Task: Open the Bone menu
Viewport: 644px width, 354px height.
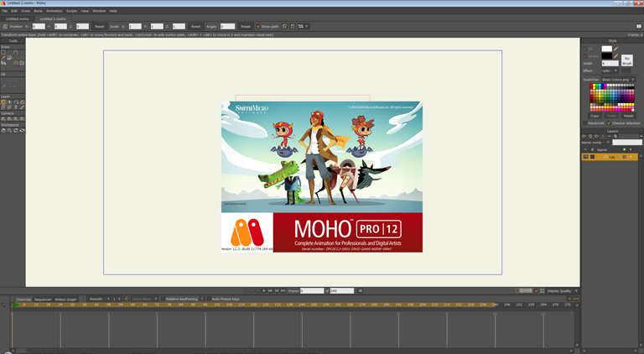Action: tap(38, 11)
